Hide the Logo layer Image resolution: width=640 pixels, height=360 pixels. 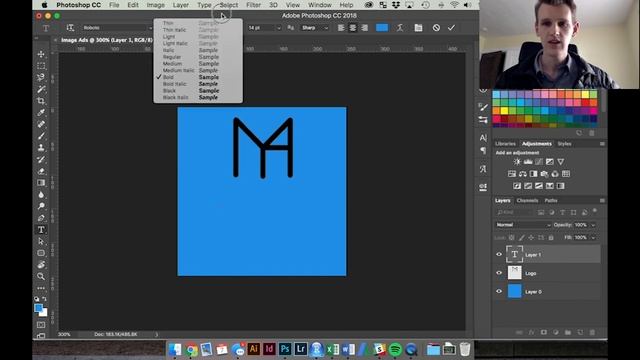[499, 273]
